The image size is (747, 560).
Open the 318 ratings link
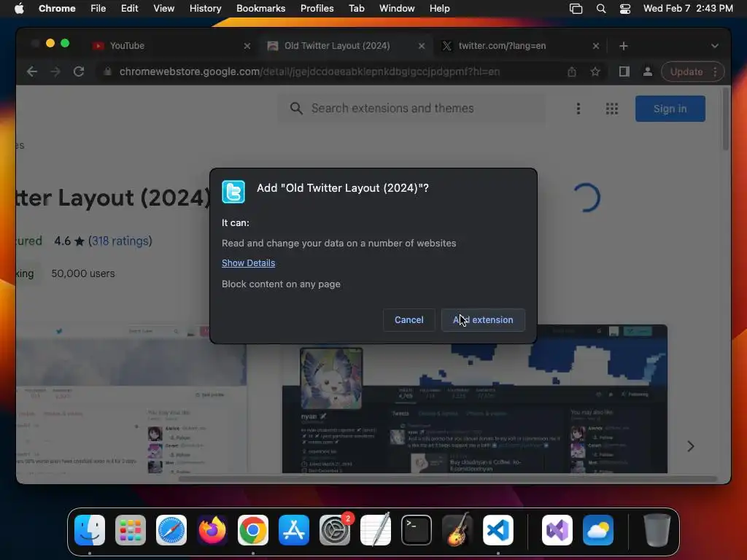(120, 241)
